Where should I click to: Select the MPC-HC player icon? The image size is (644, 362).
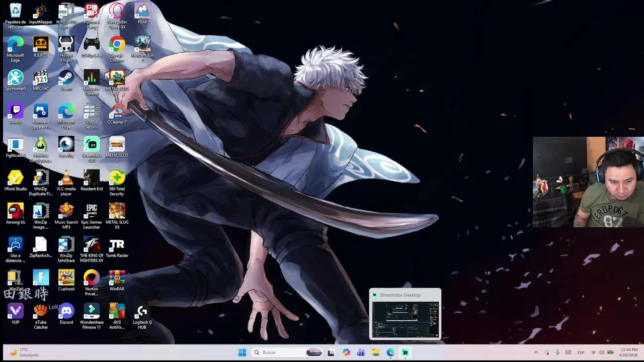click(x=41, y=80)
